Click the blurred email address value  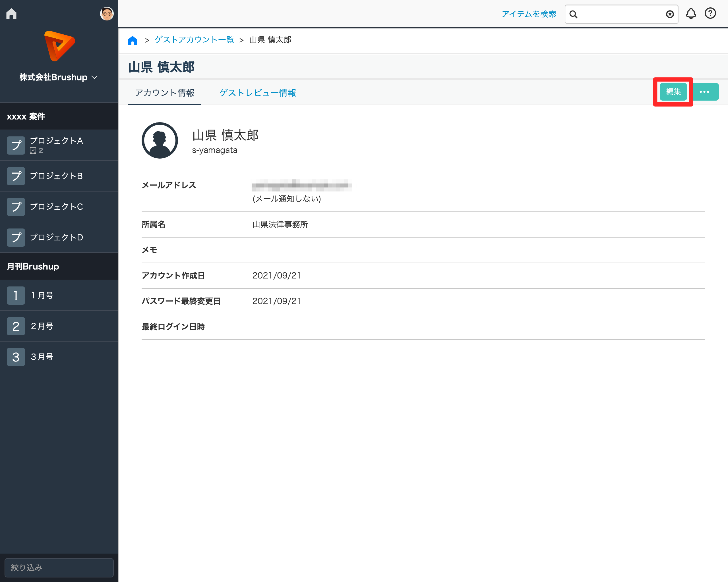tap(302, 185)
